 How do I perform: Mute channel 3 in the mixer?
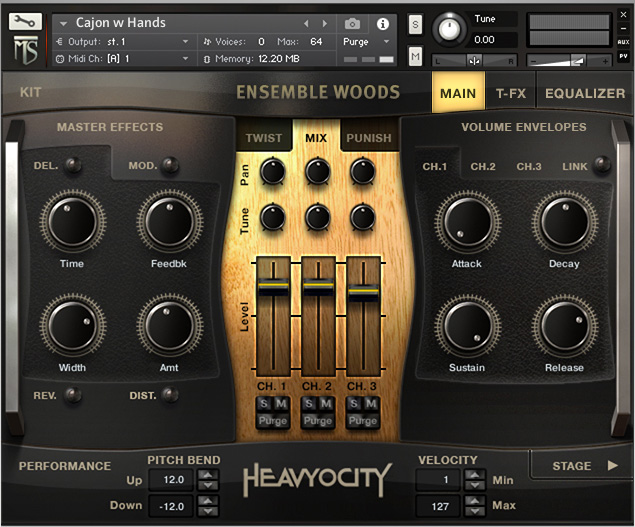pyautogui.click(x=371, y=403)
